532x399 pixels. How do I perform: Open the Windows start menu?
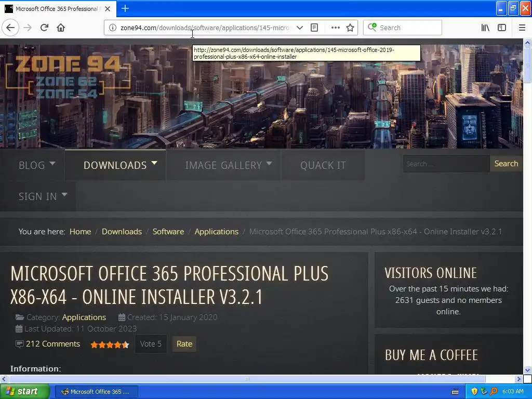(24, 392)
